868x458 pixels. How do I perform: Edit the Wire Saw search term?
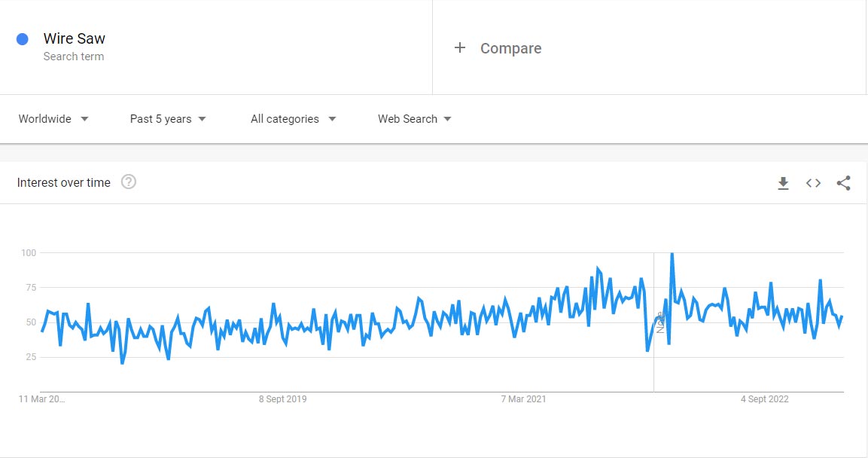pyautogui.click(x=74, y=38)
